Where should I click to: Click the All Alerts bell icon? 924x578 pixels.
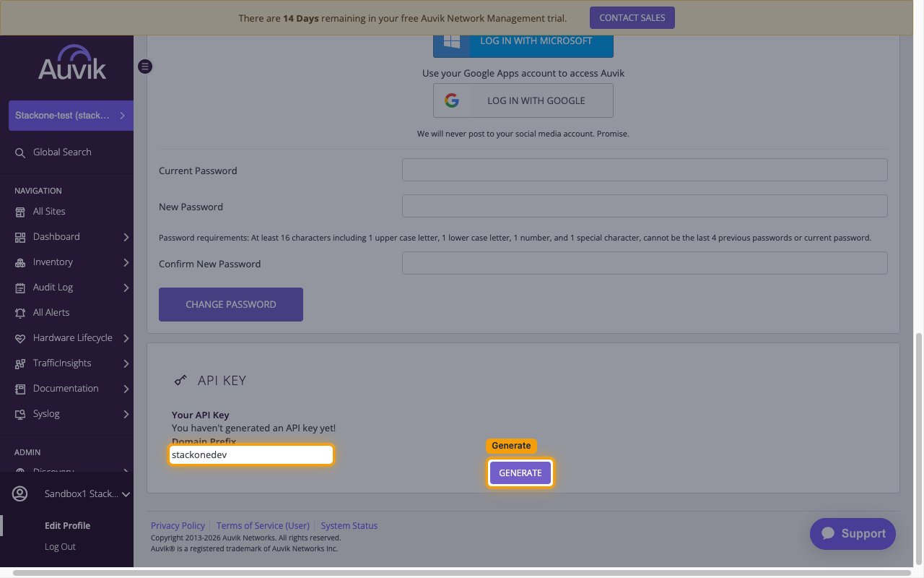pos(20,313)
